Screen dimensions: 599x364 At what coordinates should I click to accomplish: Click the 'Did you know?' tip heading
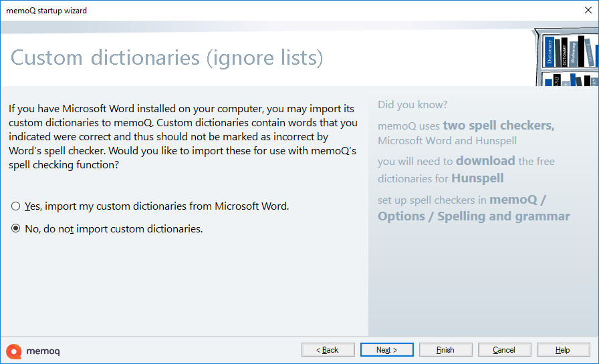tap(412, 105)
